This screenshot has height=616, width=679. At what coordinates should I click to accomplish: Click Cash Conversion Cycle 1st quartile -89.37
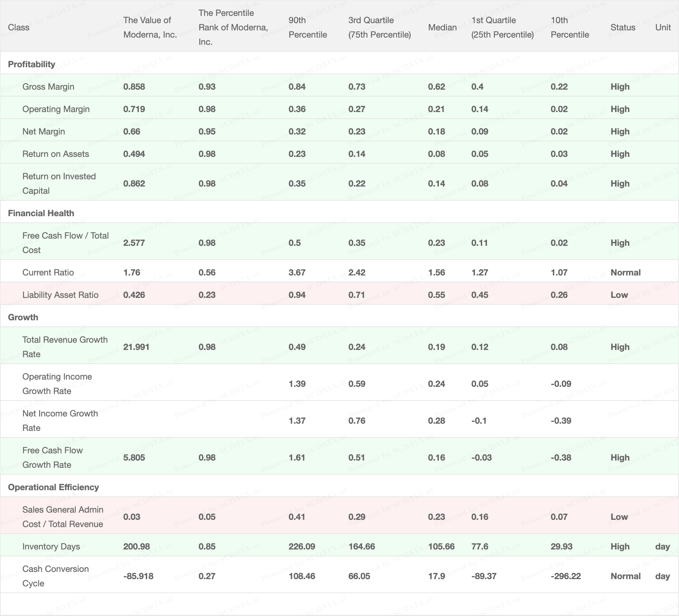(x=484, y=576)
